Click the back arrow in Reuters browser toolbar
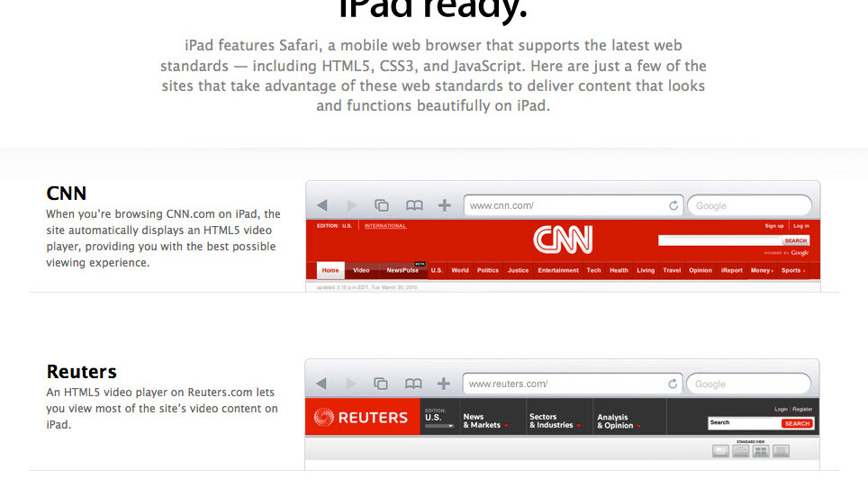 click(321, 384)
